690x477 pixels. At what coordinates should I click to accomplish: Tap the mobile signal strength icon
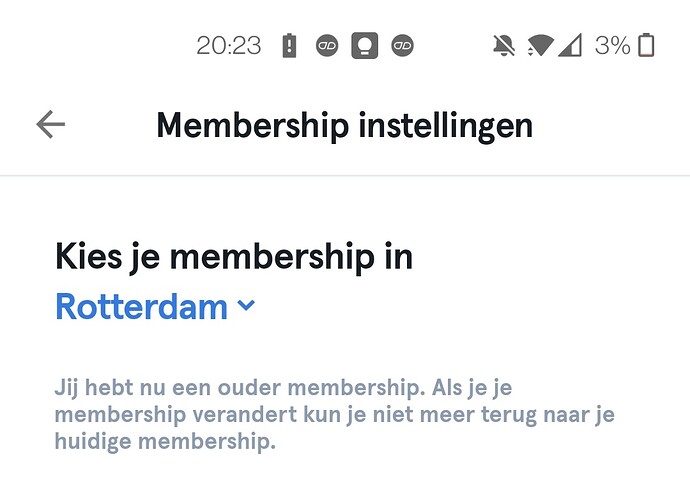(x=570, y=45)
